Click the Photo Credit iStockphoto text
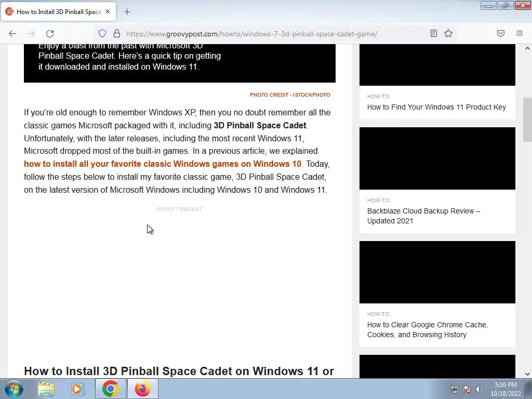532x399 pixels. click(x=290, y=95)
